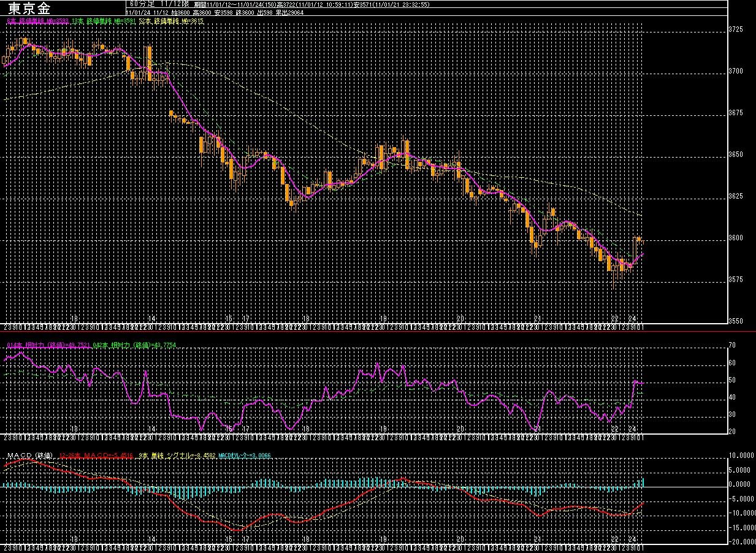The height and width of the screenshot is (553, 756).
Task: Click date label 17 under price chart
Action: click(246, 319)
